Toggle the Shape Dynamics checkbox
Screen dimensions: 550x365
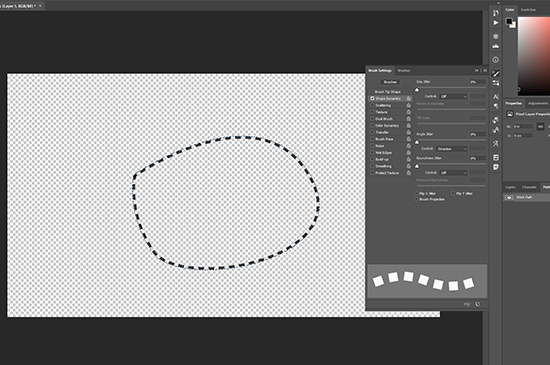click(373, 99)
